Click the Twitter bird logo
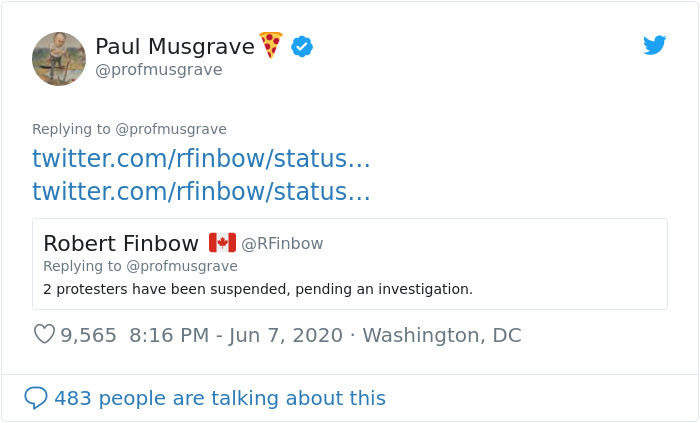This screenshot has width=700, height=423. (654, 45)
